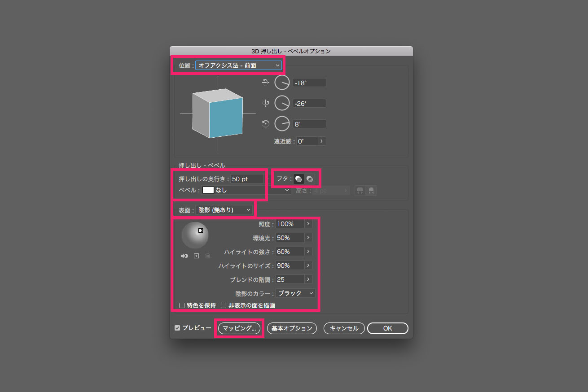The width and height of the screenshot is (588, 392).
Task: Click the new light icon
Action: [196, 256]
